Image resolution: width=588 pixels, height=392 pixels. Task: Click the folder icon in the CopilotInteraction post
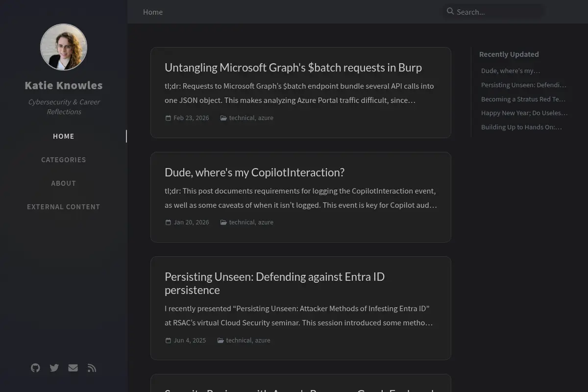click(x=223, y=222)
